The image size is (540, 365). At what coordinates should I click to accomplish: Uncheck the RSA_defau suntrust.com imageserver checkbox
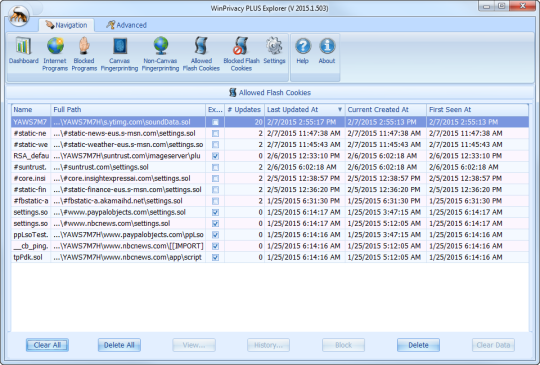[215, 156]
